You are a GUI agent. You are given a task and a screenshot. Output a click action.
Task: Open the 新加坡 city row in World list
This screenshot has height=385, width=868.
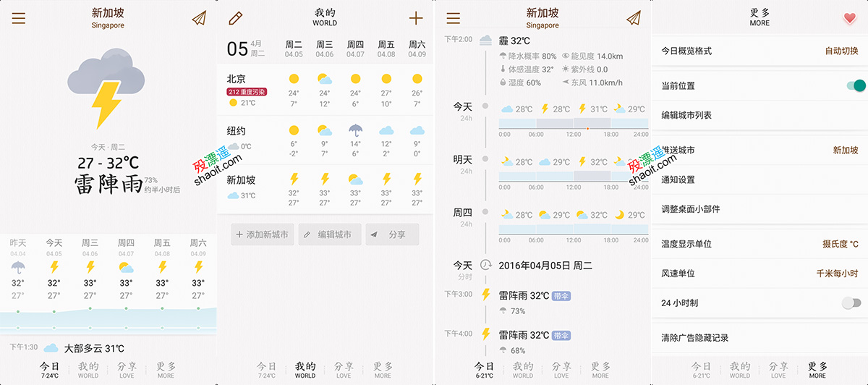point(325,188)
